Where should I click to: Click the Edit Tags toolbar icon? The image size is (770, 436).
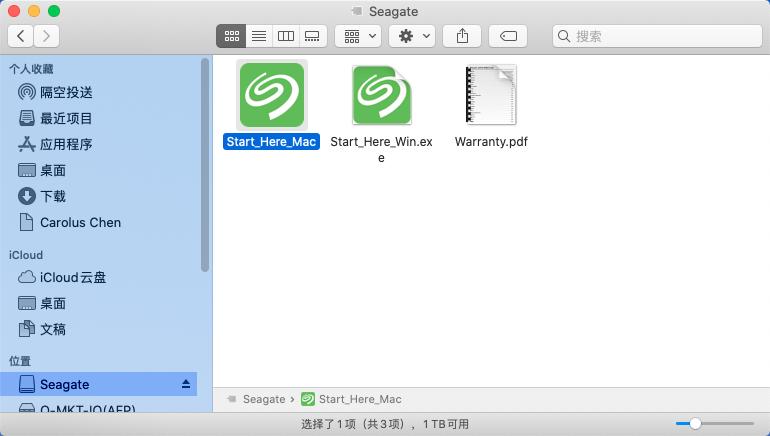point(508,36)
